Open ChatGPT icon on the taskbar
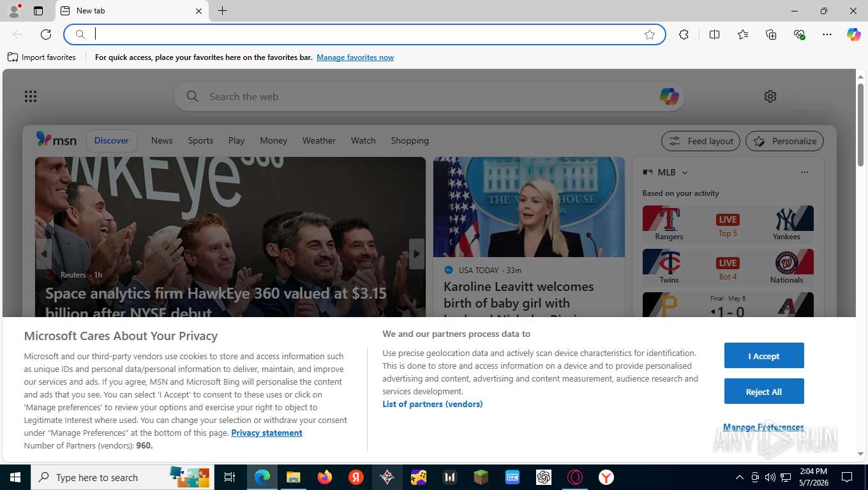 544,477
